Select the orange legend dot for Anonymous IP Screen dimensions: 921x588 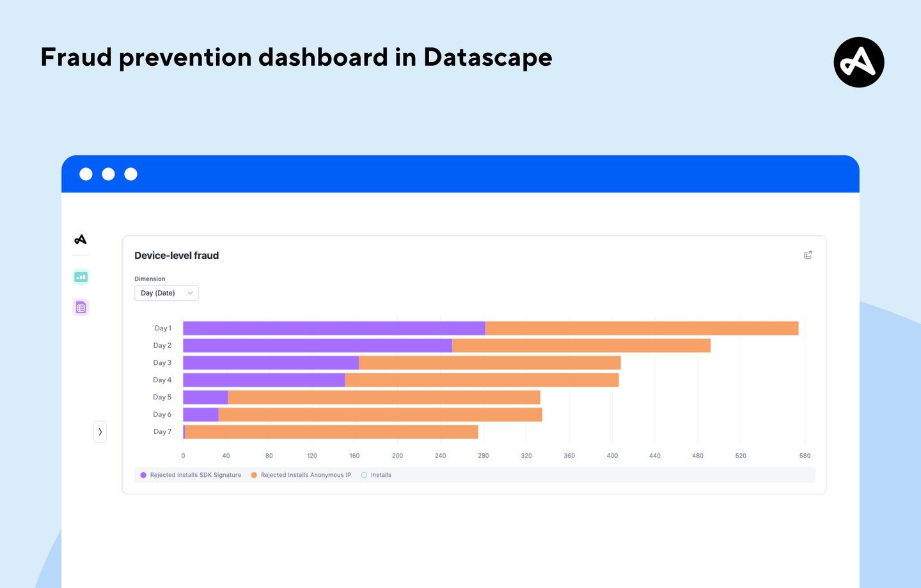(x=254, y=475)
